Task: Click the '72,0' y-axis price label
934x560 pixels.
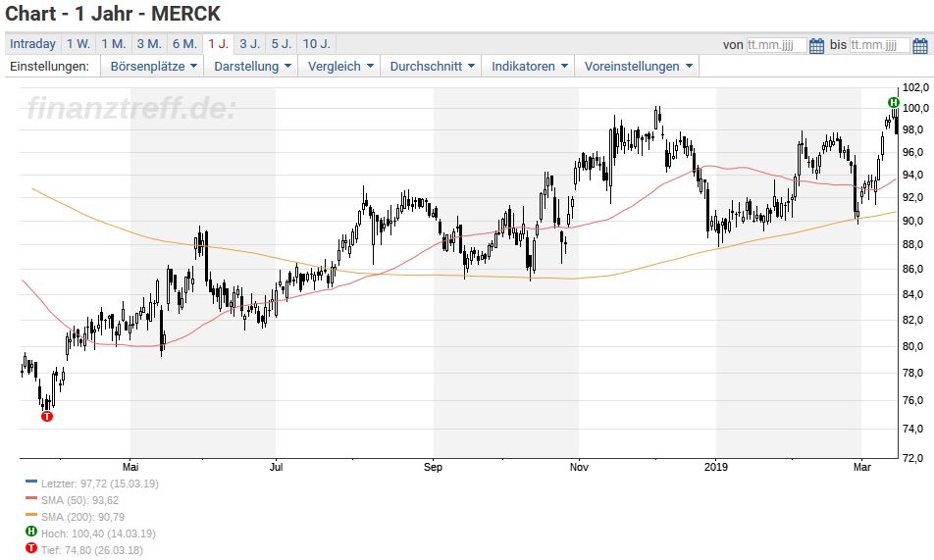Action: 912,458
